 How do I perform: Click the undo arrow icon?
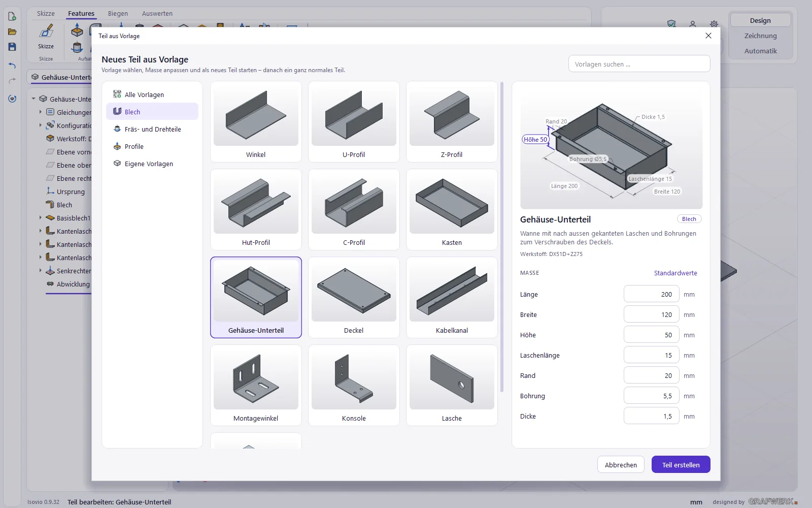pos(12,65)
